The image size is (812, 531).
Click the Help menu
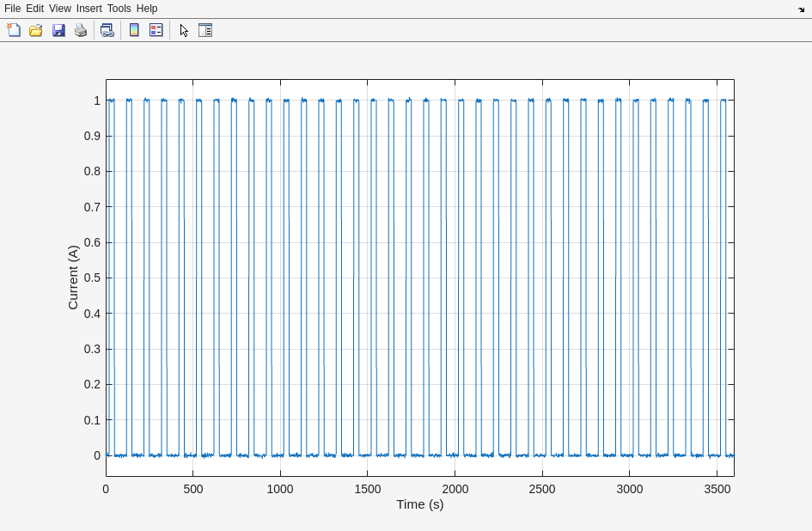coord(147,9)
